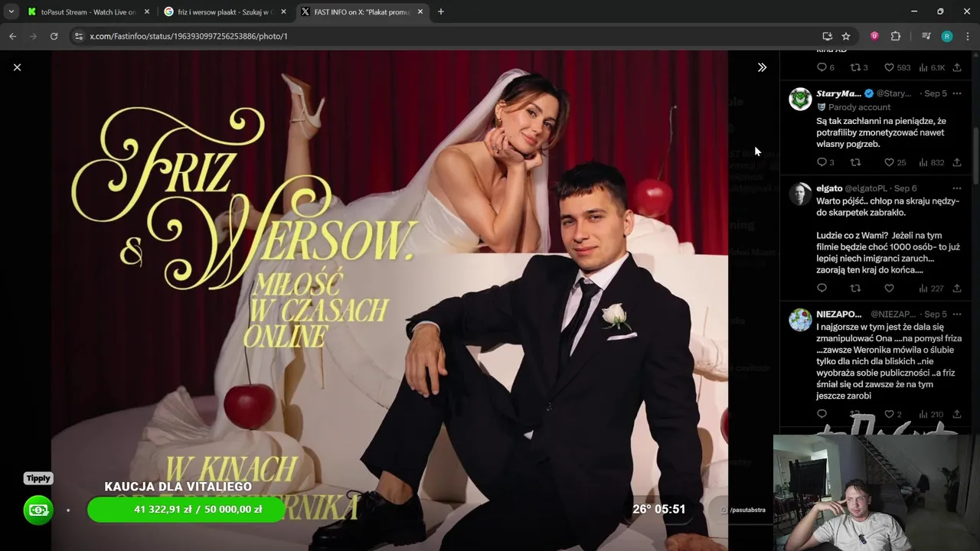
Task: Bookmark this page with the star
Action: 846,36
